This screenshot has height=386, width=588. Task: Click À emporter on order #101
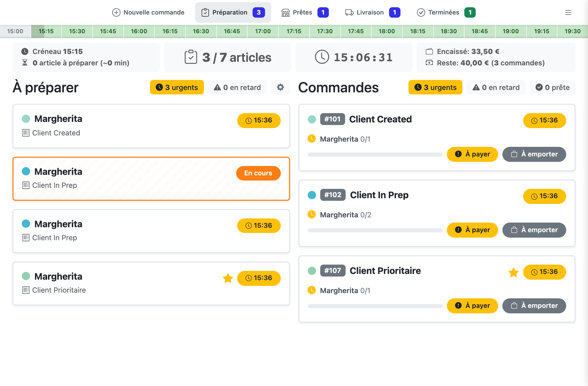tap(534, 154)
